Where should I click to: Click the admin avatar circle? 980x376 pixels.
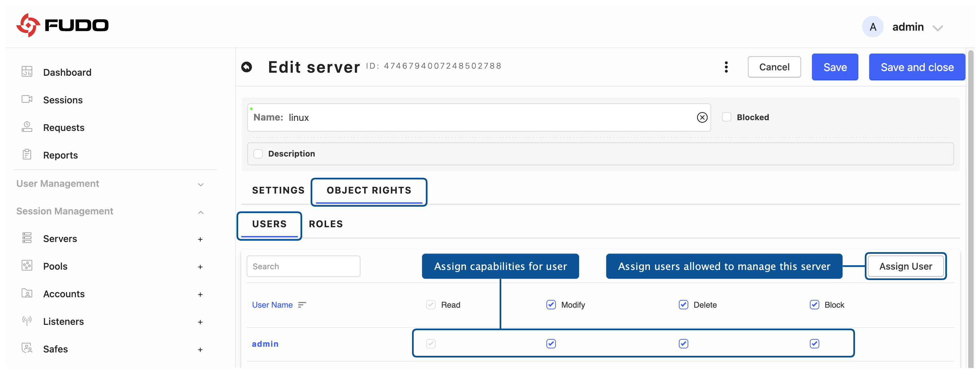point(872,27)
